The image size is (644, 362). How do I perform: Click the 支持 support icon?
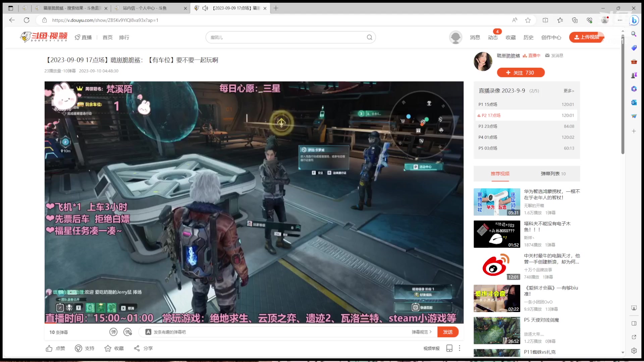coord(78,348)
